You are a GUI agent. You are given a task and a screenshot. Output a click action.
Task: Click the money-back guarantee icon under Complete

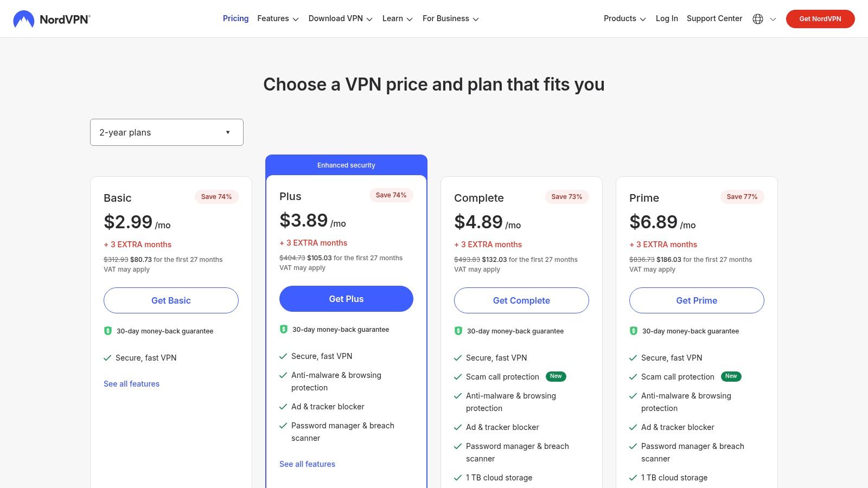[x=458, y=331]
